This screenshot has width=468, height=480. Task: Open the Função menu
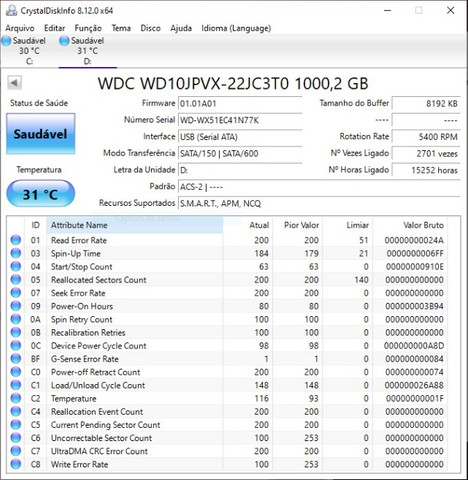pyautogui.click(x=88, y=28)
